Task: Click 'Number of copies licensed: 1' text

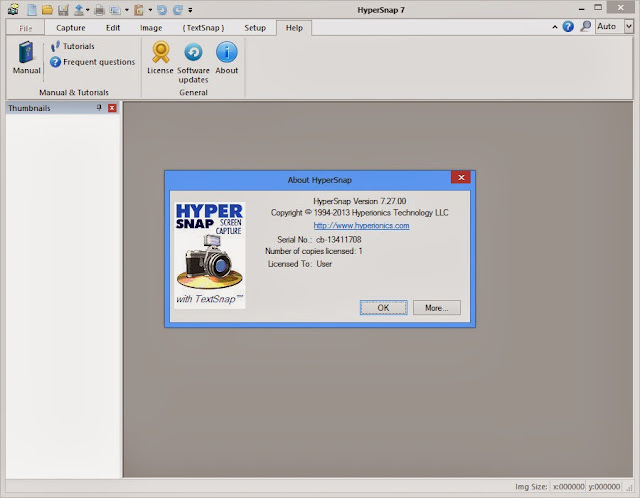Action: [x=313, y=251]
